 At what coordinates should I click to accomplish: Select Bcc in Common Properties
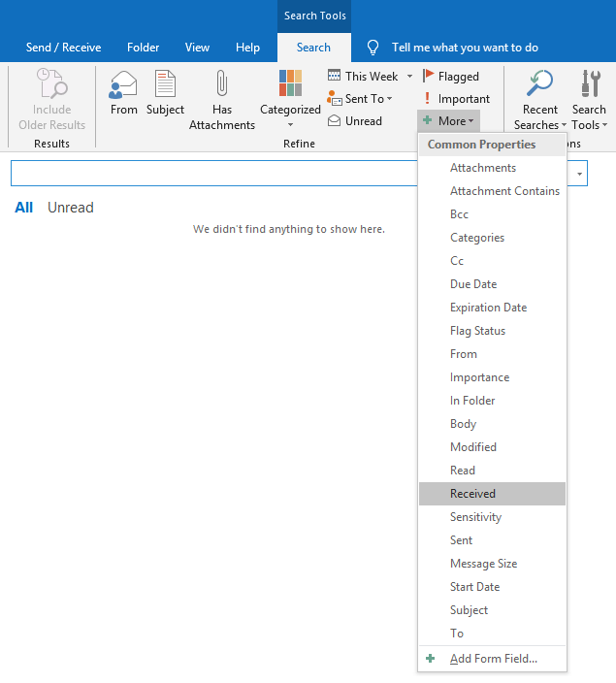[492, 214]
